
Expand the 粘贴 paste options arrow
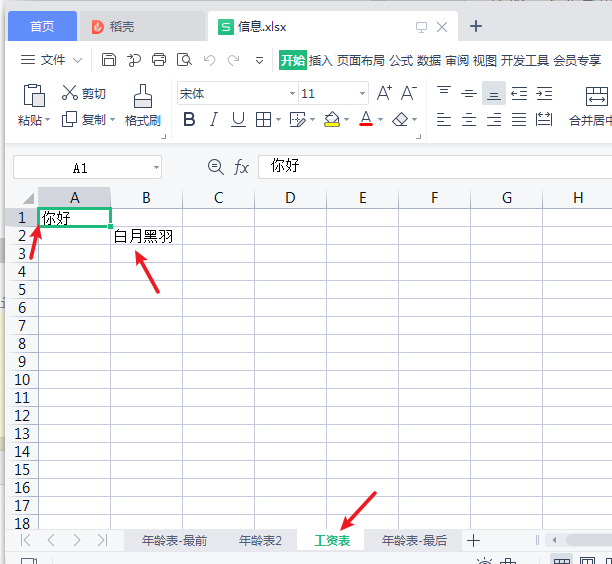[x=48, y=119]
